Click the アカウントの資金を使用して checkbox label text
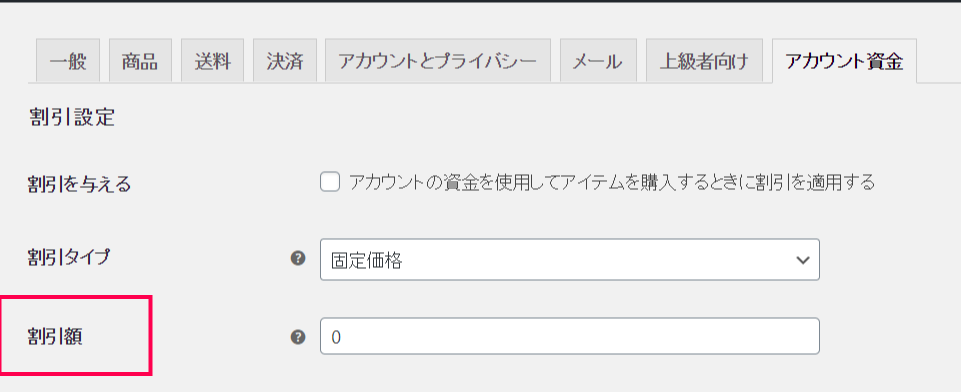 [x=611, y=182]
